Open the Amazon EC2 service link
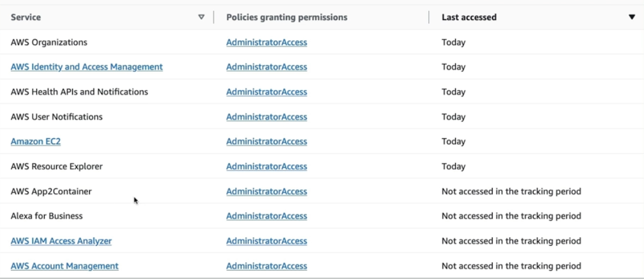644x279 pixels. tap(36, 141)
